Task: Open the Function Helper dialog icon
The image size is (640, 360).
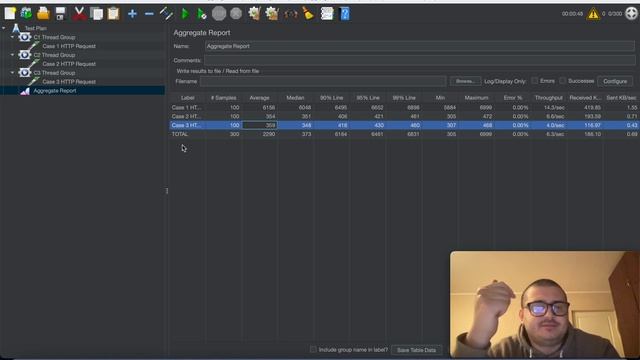Action: (327, 13)
